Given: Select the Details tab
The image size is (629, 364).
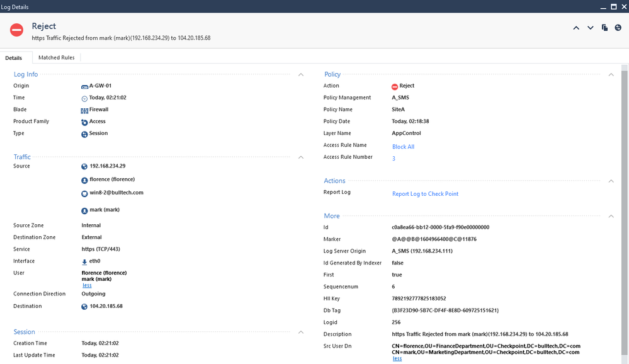Looking at the screenshot, I should click(x=14, y=58).
